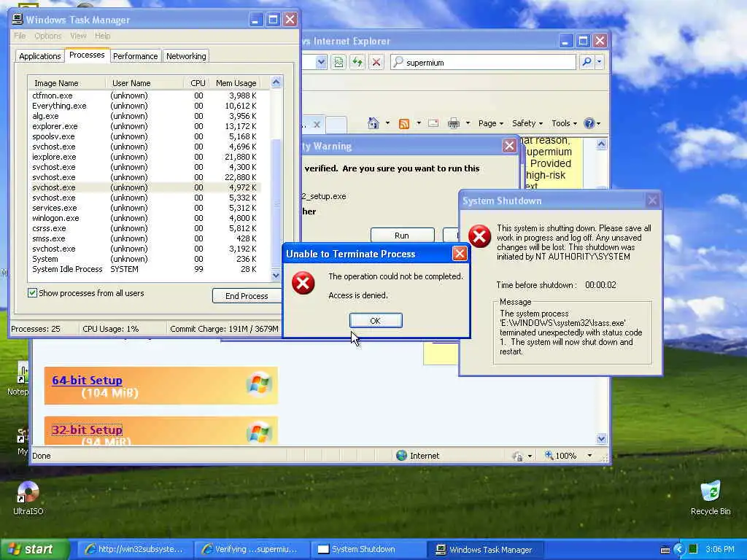Click the Windows logo on 32-bit Setup banner
747x560 pixels.
259,432
